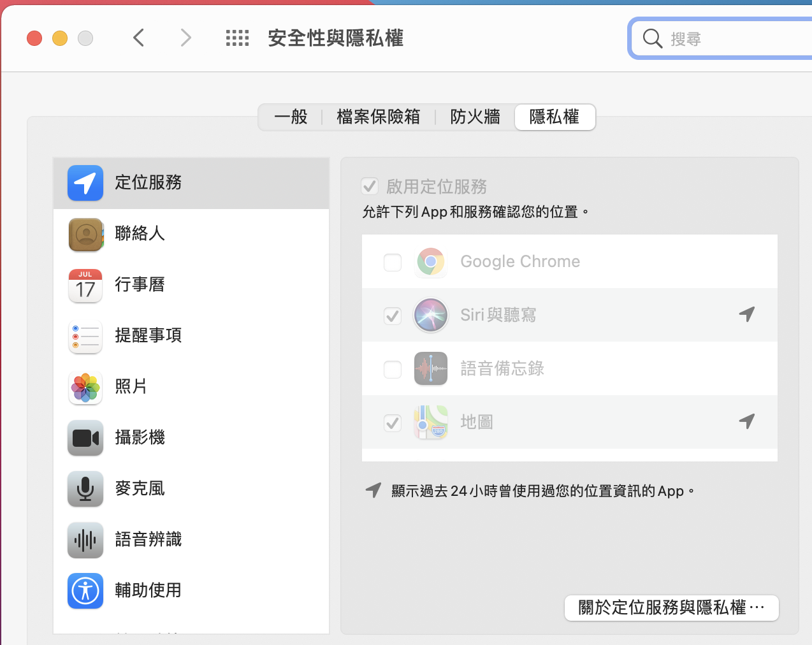The height and width of the screenshot is (645, 812).
Task: Show all preferences grid icon
Action: coord(237,38)
